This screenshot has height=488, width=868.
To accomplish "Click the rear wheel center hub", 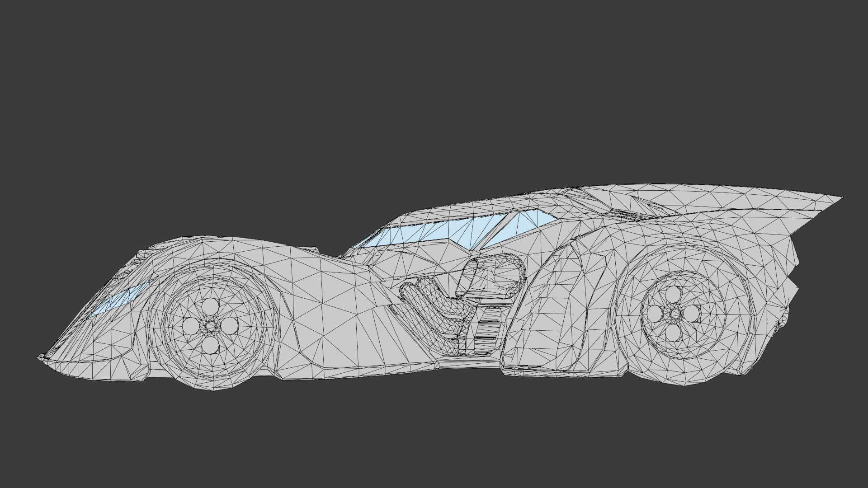I will click(675, 313).
